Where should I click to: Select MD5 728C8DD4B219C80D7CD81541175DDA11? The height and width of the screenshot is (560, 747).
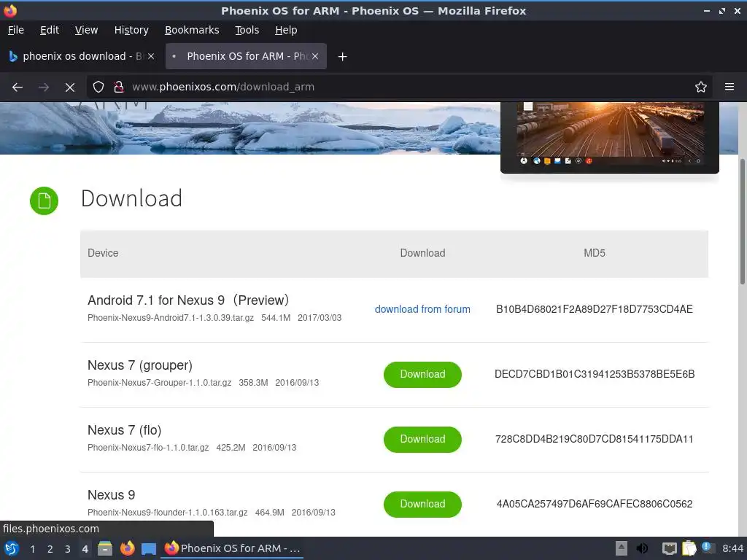coord(594,439)
